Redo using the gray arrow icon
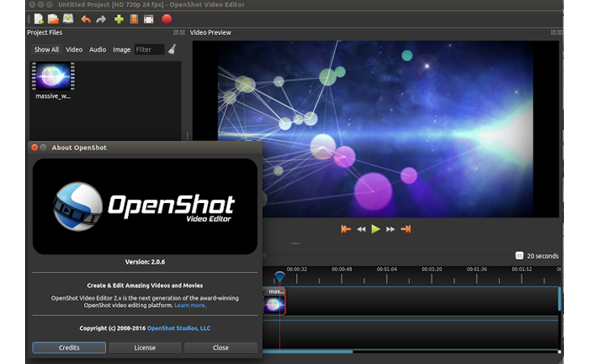 coord(101,19)
